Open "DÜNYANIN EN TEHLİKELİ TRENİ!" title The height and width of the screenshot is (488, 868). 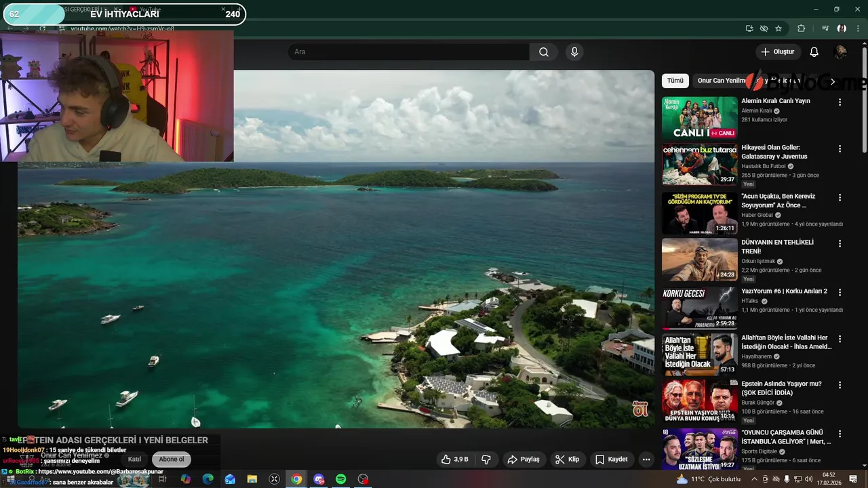777,247
